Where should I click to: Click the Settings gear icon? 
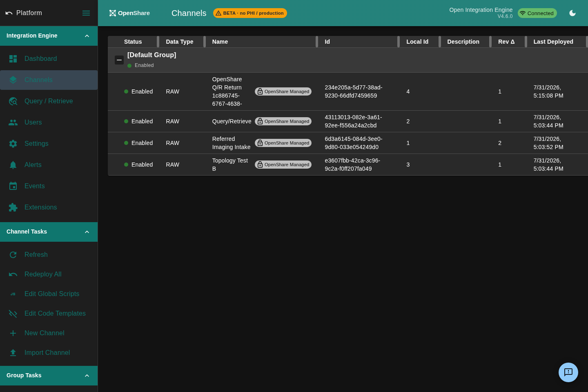[13, 144]
